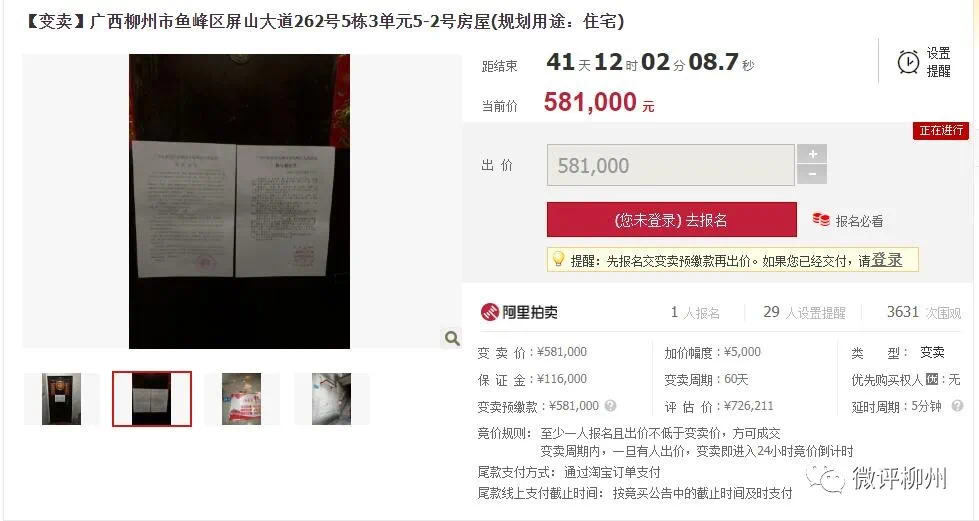Click the 阿里拍卖 logo
Image resolution: width=979 pixels, height=521 pixels.
tap(519, 312)
